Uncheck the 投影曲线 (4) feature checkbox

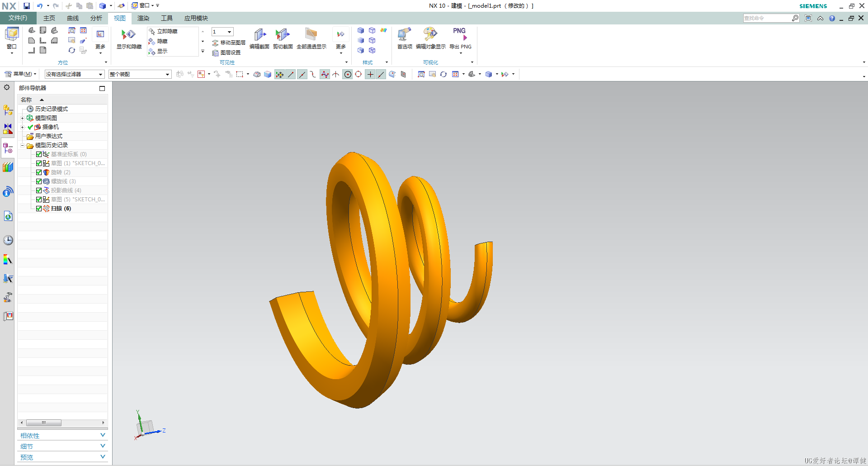pyautogui.click(x=39, y=190)
